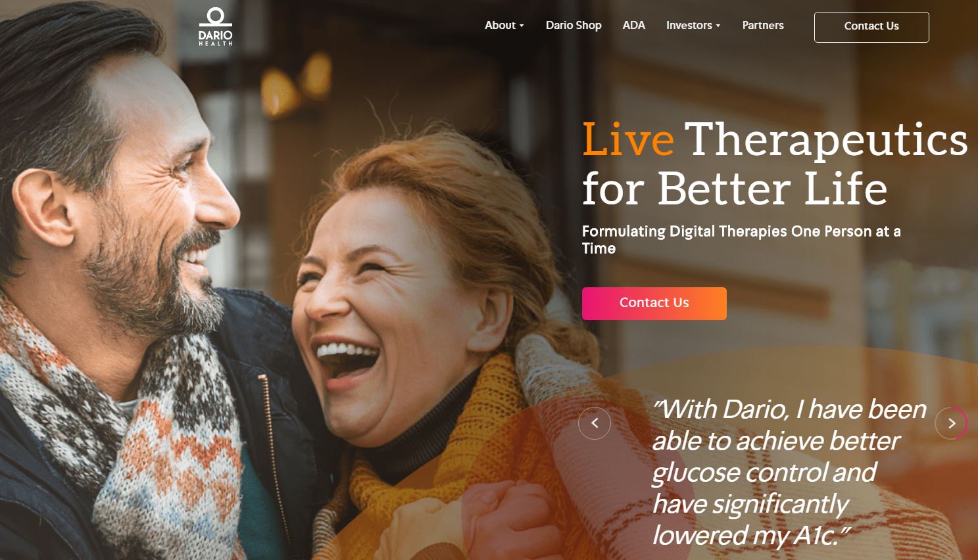Go to the Dario Shop page
978x560 pixels.
pyautogui.click(x=574, y=26)
